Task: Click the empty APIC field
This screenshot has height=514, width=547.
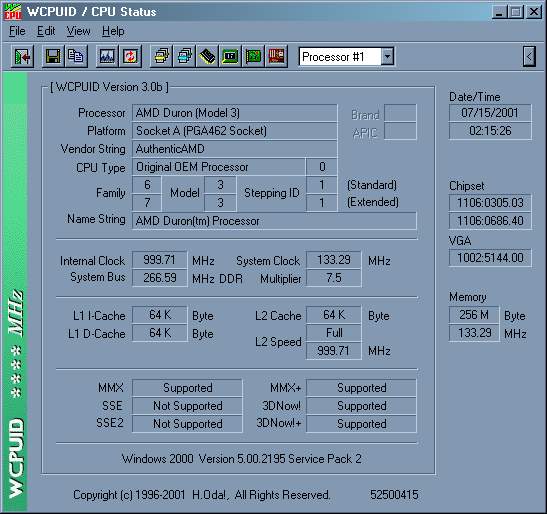Action: pos(400,131)
